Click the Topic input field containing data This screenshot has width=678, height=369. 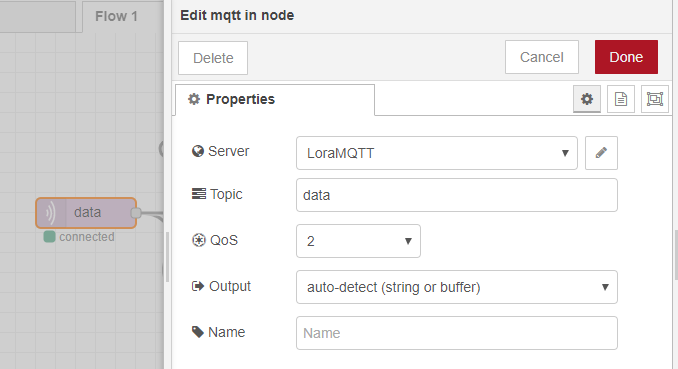point(457,195)
